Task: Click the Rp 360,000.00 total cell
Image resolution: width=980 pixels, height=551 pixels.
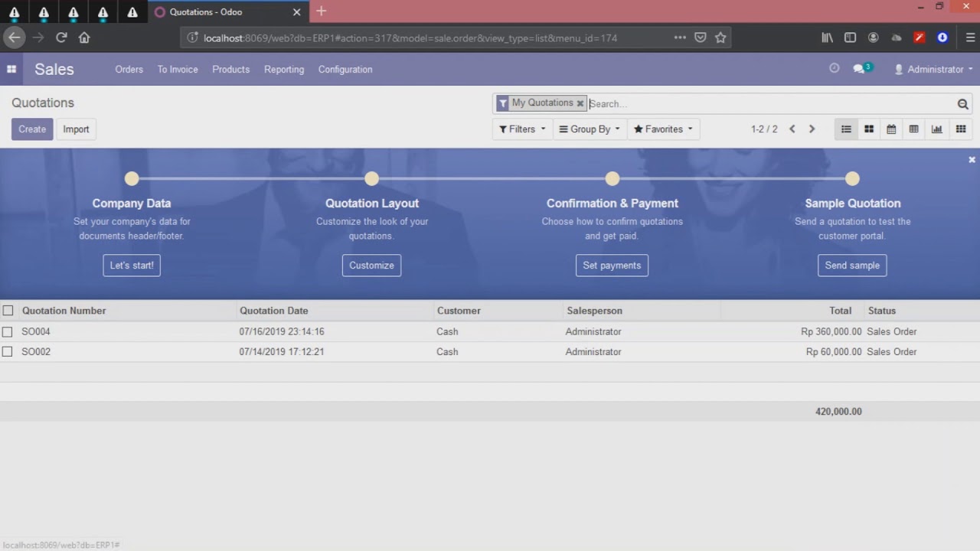Action: click(831, 332)
